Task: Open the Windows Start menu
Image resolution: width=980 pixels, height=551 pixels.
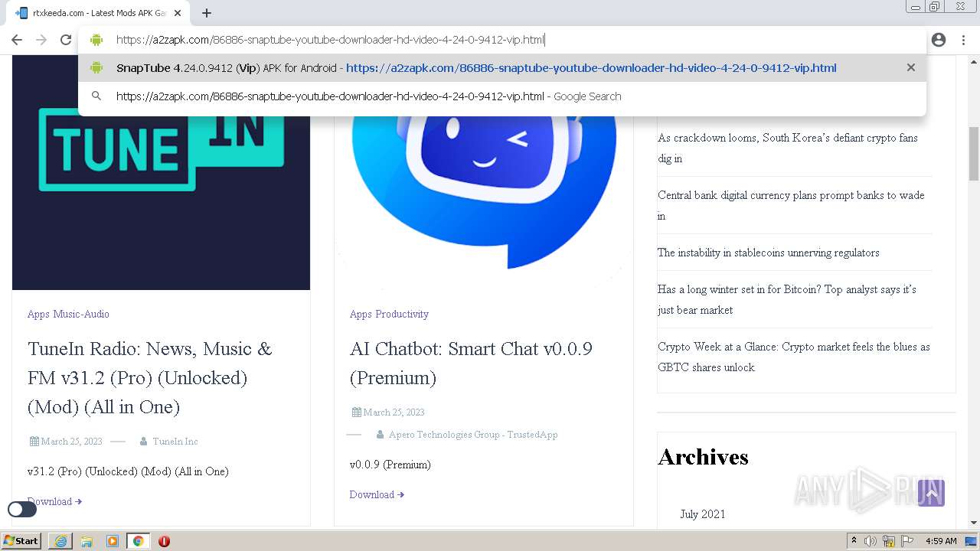Action: [x=21, y=541]
